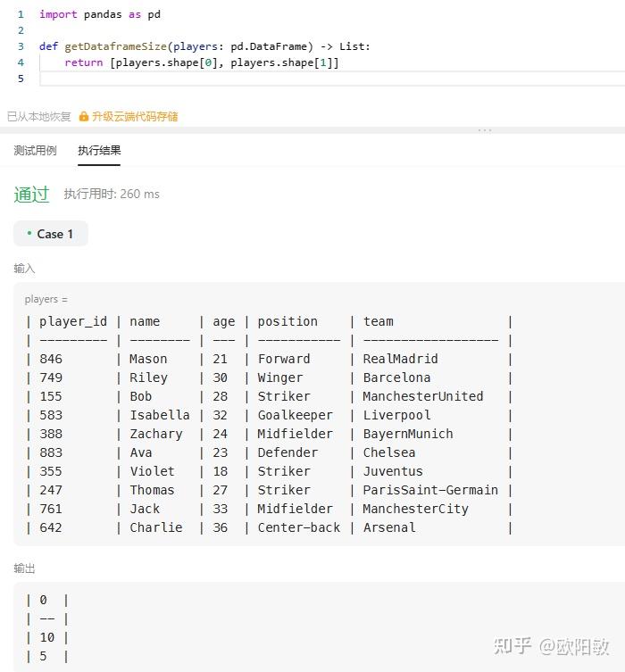The width and height of the screenshot is (625, 672).
Task: Place cursor on empty code line 5
Action: pos(332,79)
